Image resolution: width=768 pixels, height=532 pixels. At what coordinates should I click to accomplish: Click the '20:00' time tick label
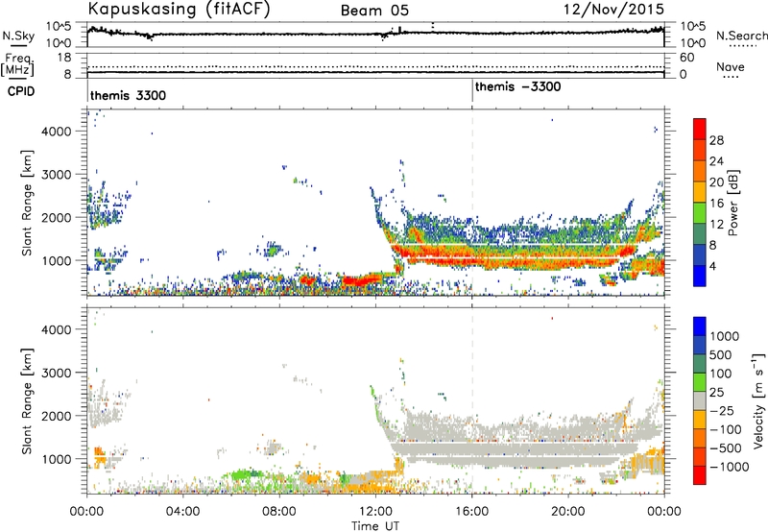pos(567,512)
